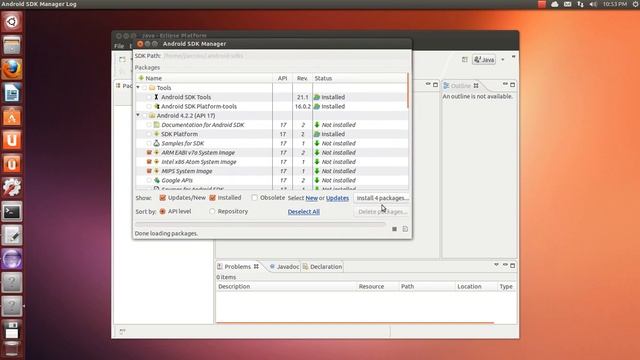Enable the Obsolete show checkbox
This screenshot has width=640, height=360.
pos(255,198)
